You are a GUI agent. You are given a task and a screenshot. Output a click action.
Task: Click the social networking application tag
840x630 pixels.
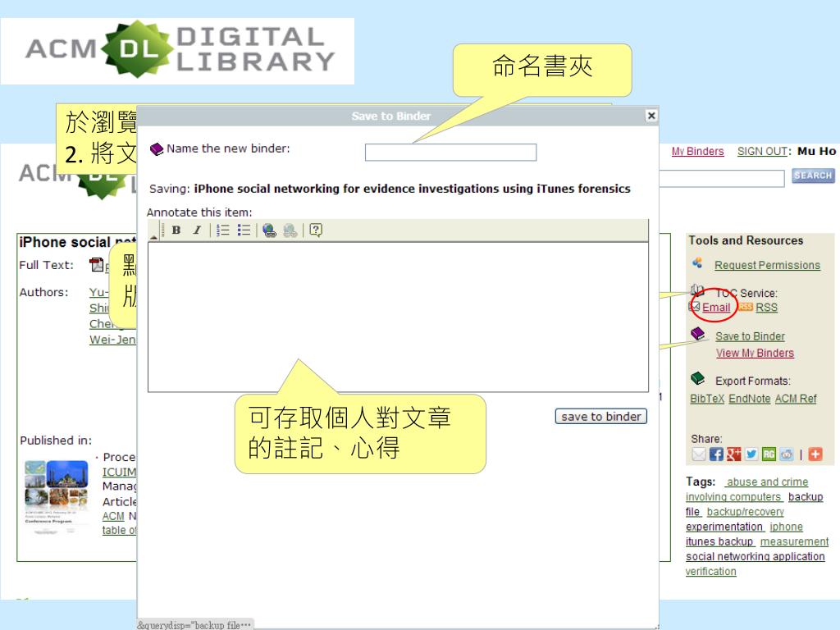[756, 557]
